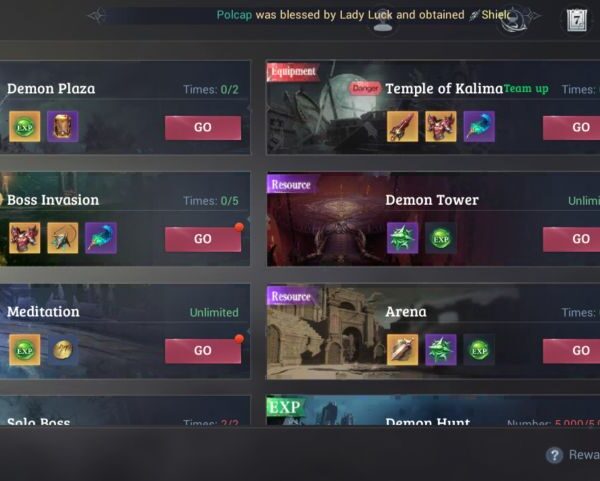600x481 pixels.
Task: Enter Demon Tower using its GO button
Action: tap(571, 239)
